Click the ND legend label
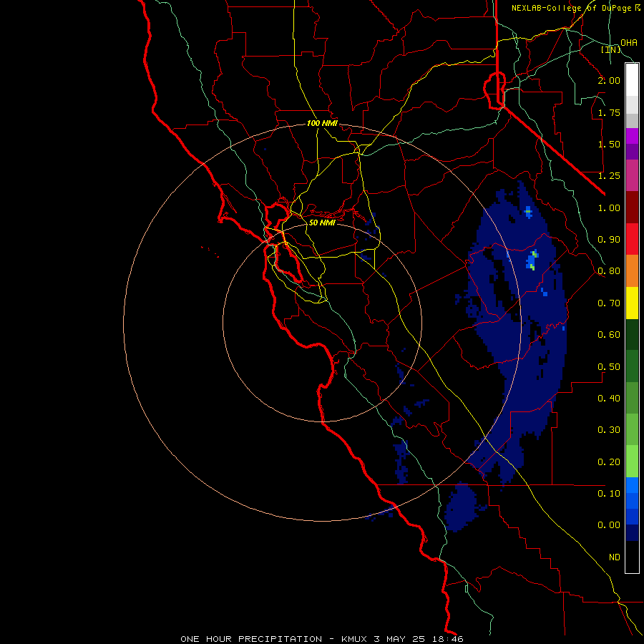Image resolution: width=644 pixels, height=644 pixels. 615,557
